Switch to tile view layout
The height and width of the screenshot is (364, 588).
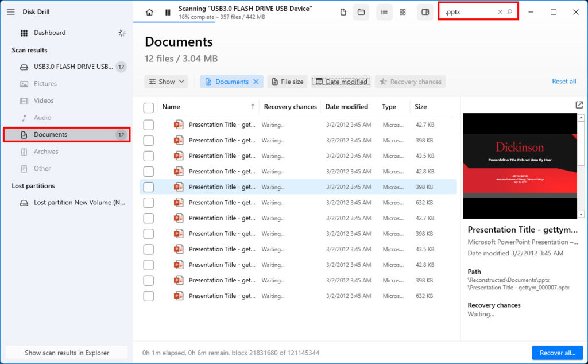pos(403,11)
